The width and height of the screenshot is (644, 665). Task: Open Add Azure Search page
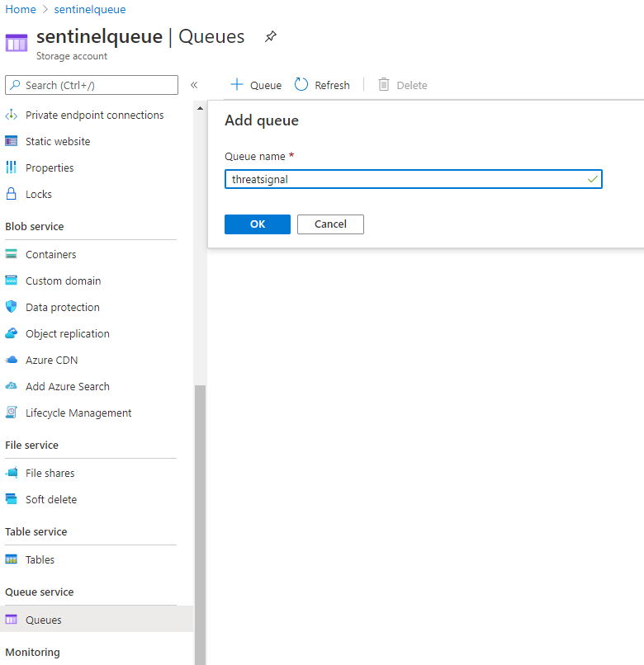click(68, 386)
